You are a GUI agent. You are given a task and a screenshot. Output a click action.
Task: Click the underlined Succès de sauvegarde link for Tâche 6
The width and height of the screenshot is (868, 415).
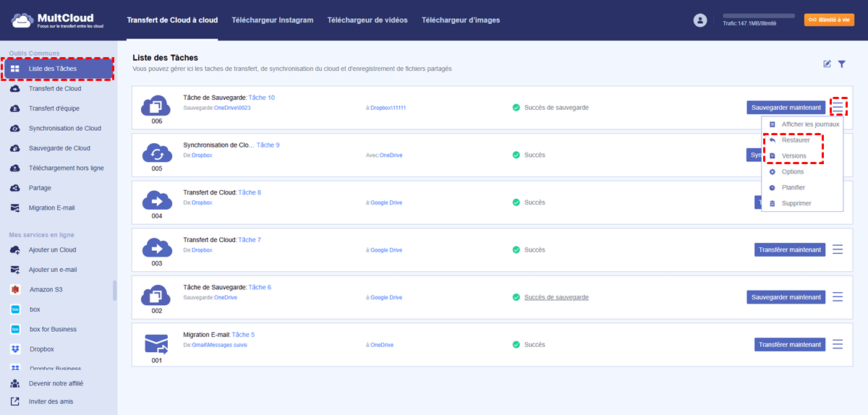pyautogui.click(x=556, y=297)
